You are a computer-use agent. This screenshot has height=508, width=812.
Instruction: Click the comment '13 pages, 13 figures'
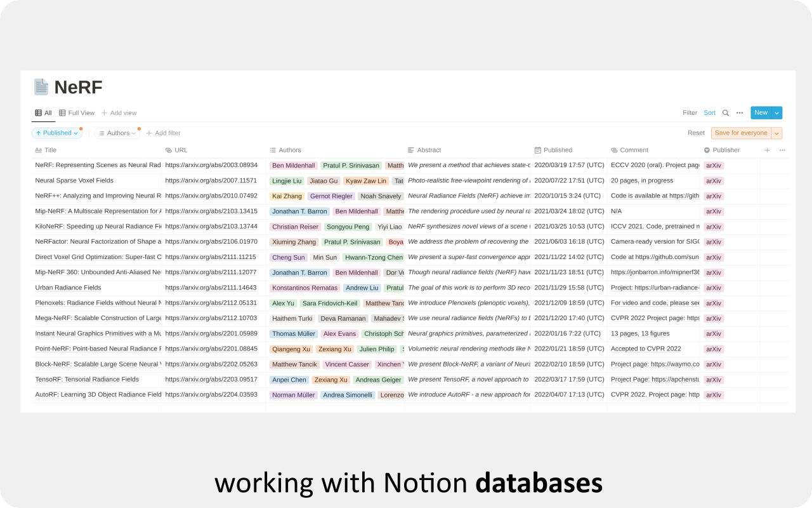point(640,334)
